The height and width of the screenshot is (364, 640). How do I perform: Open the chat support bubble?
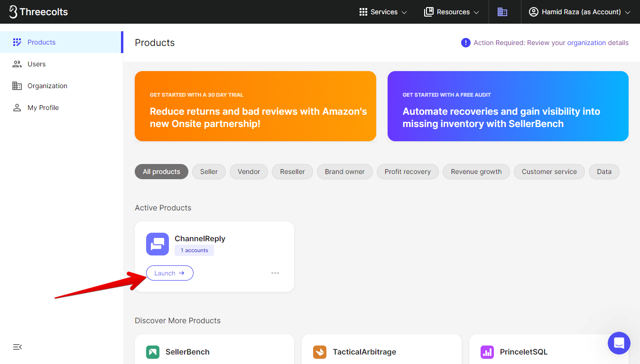coord(619,343)
